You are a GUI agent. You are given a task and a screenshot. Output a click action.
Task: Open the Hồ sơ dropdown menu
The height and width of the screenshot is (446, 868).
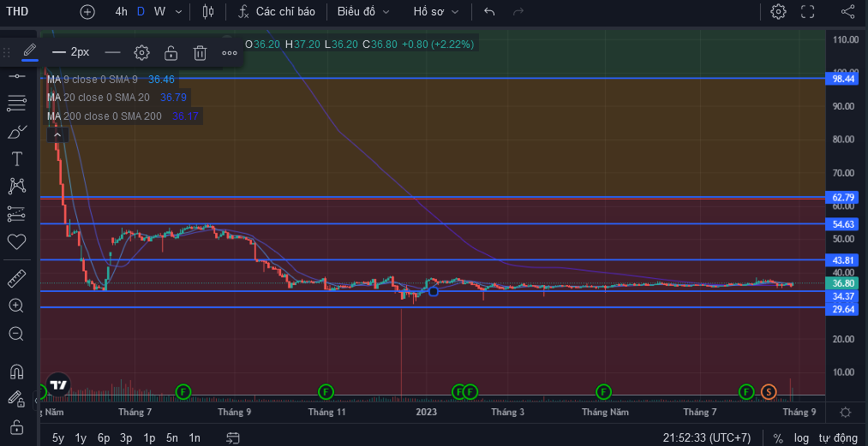coord(435,12)
